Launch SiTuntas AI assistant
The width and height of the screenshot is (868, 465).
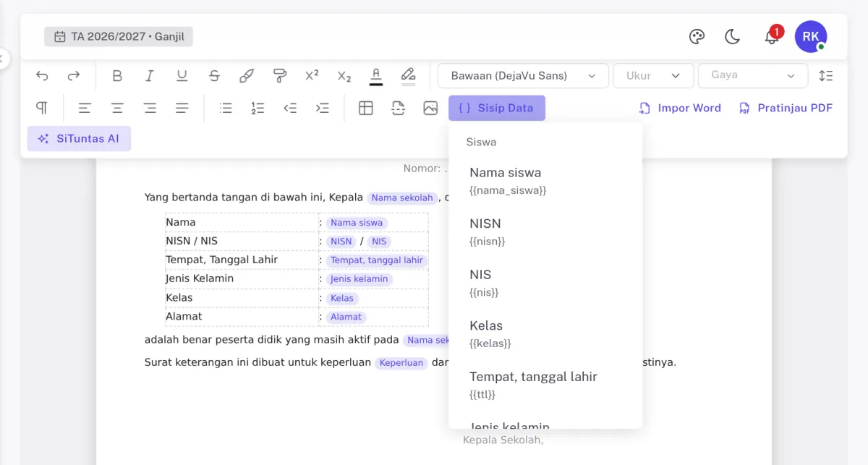(79, 139)
